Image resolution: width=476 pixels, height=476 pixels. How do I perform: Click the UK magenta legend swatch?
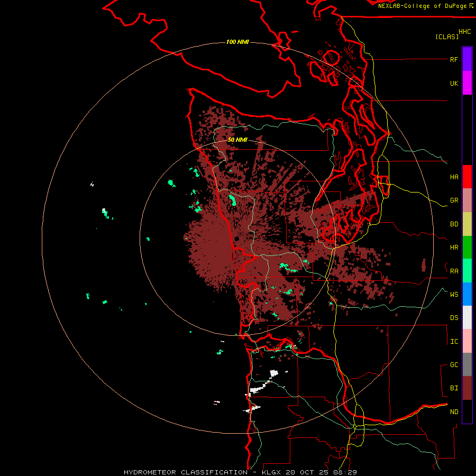coord(467,83)
